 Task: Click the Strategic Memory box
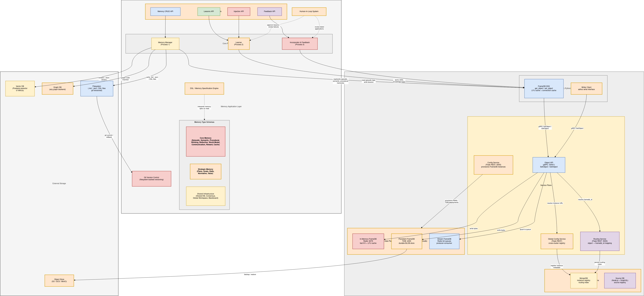205,171
